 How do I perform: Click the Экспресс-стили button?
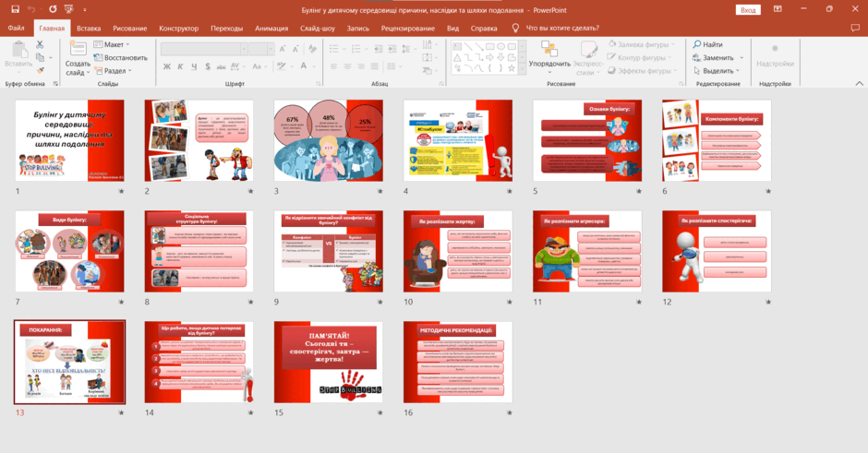tap(588, 58)
